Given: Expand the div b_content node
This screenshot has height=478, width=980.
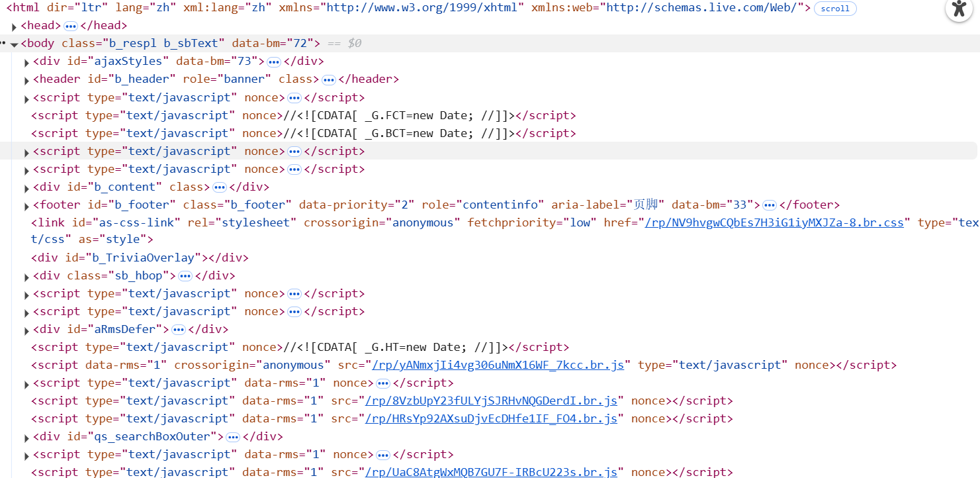Looking at the screenshot, I should point(26,187).
